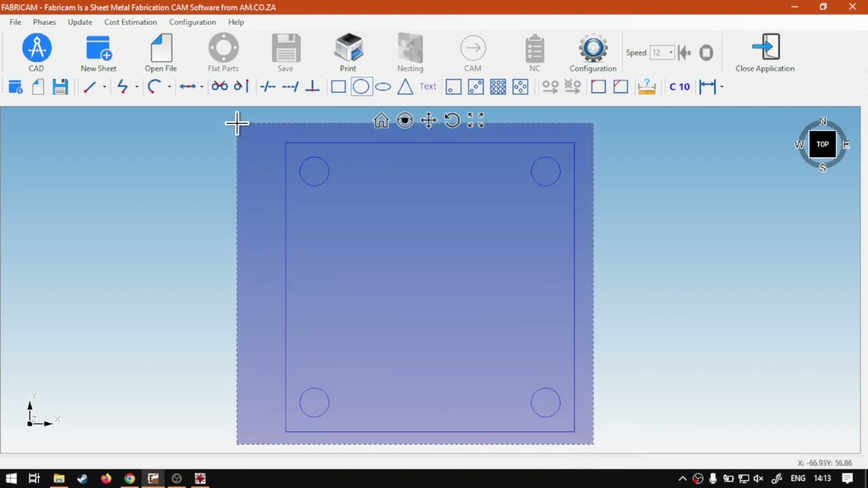The image size is (868, 488).
Task: Expand the dimension tool dropdown arrow
Action: (x=722, y=87)
